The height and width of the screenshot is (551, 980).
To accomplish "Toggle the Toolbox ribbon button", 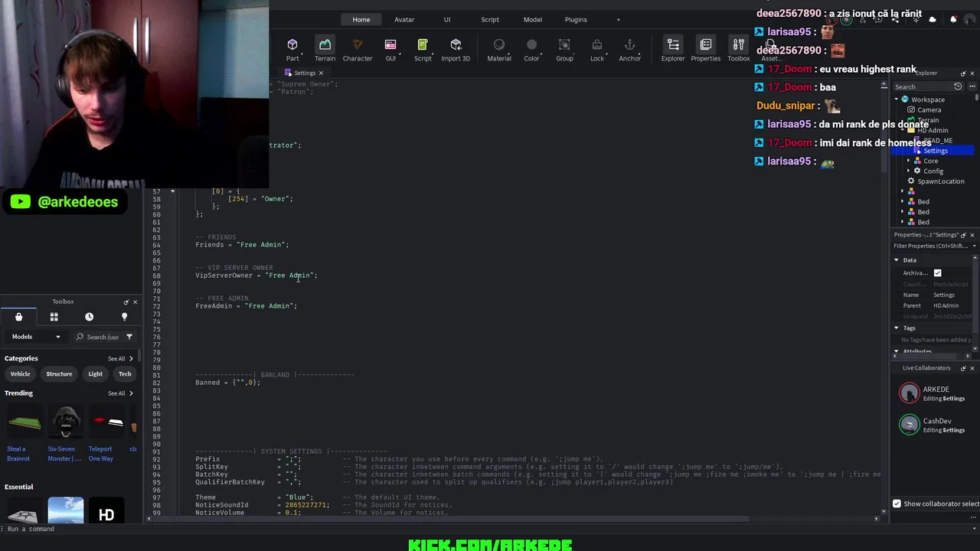I will (x=738, y=49).
